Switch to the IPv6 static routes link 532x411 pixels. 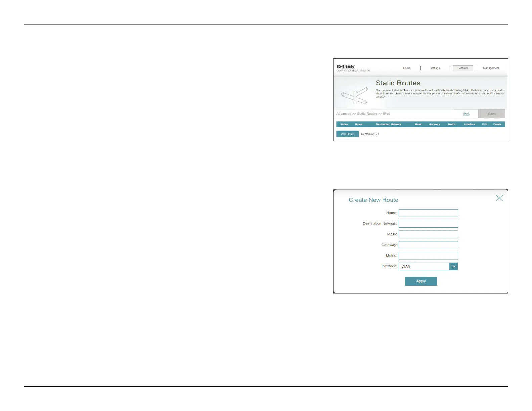[466, 114]
